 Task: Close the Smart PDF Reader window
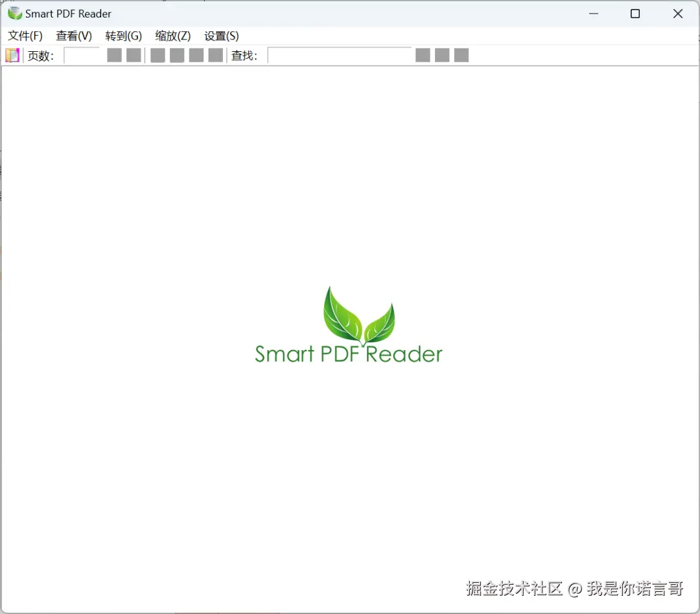(x=678, y=14)
